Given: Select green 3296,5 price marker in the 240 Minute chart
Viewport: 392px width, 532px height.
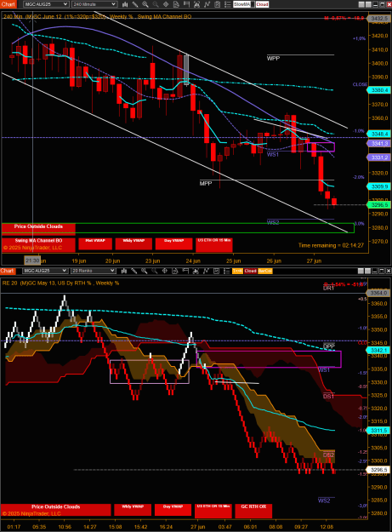Looking at the screenshot, I should (379, 205).
